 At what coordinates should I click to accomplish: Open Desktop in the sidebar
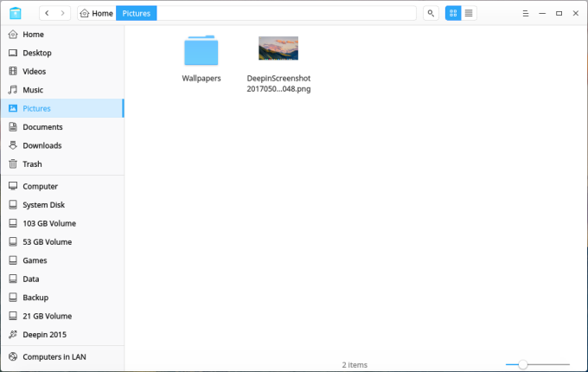62,53
